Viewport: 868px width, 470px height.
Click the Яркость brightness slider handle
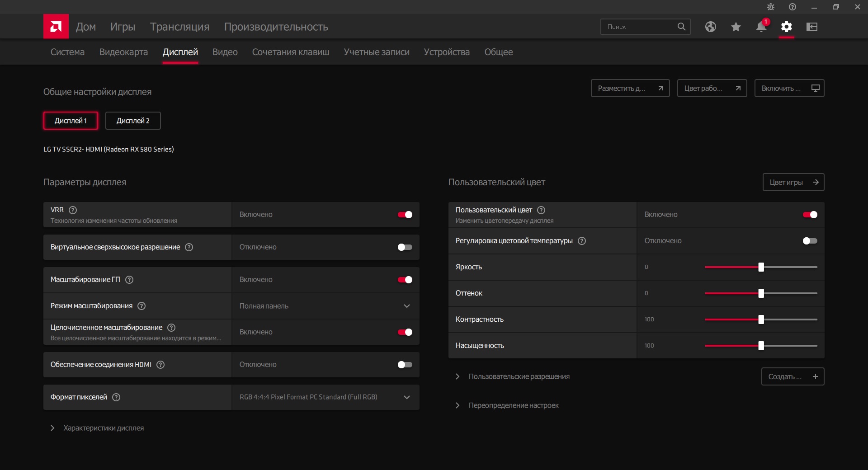coord(761,267)
